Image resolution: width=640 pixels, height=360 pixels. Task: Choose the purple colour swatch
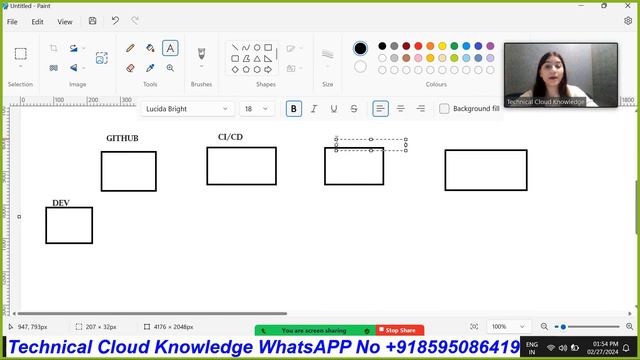(x=490, y=46)
